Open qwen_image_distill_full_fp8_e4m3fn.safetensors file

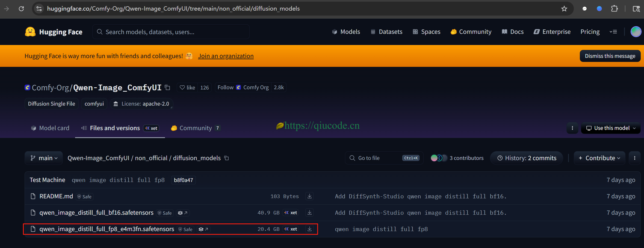107,229
